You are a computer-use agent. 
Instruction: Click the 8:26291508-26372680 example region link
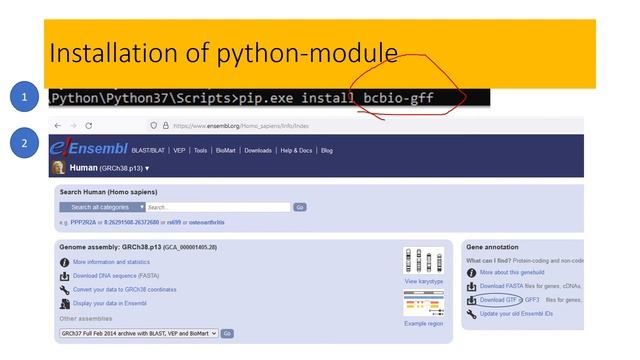131,222
